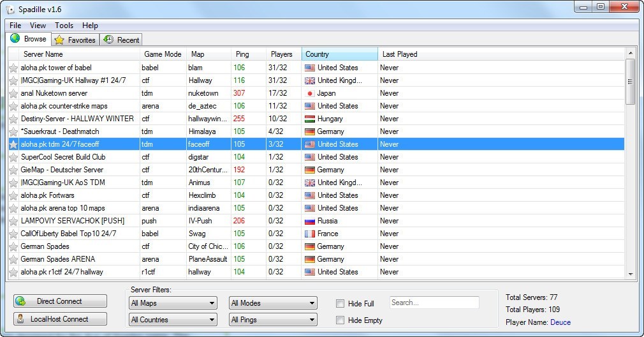The height and width of the screenshot is (337, 644).
Task: Select map cell 'PlaneAssault'
Action: [208, 259]
